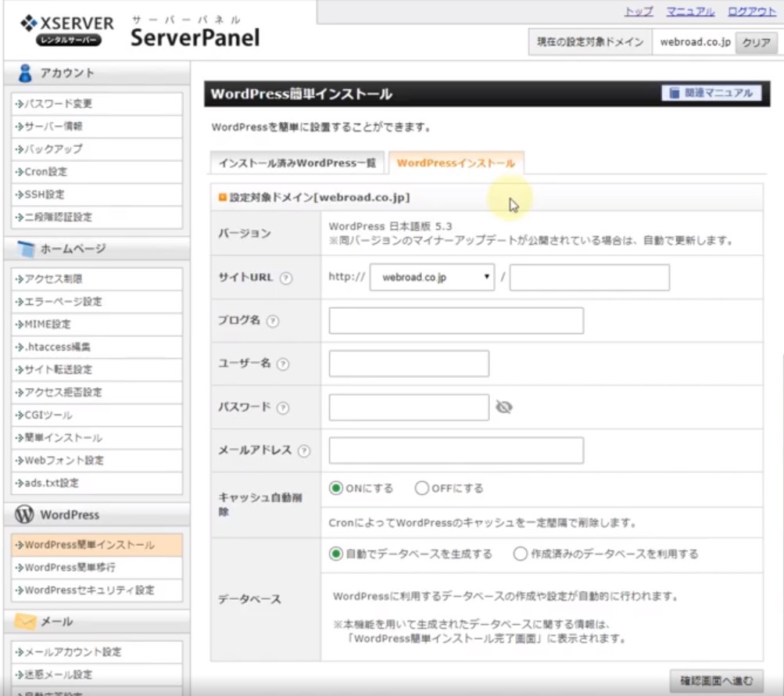Click the help icon next to メールアドレス
This screenshot has width=784, height=696.
(x=304, y=451)
